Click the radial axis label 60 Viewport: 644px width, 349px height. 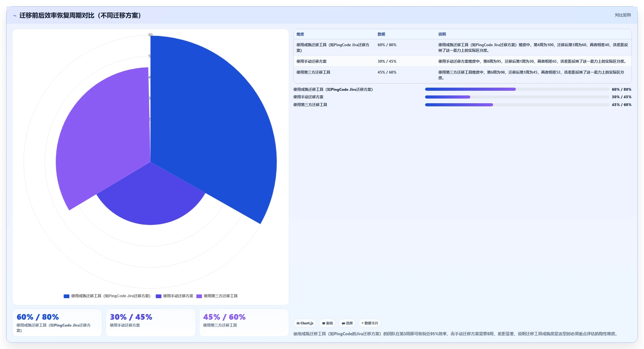(150, 35)
